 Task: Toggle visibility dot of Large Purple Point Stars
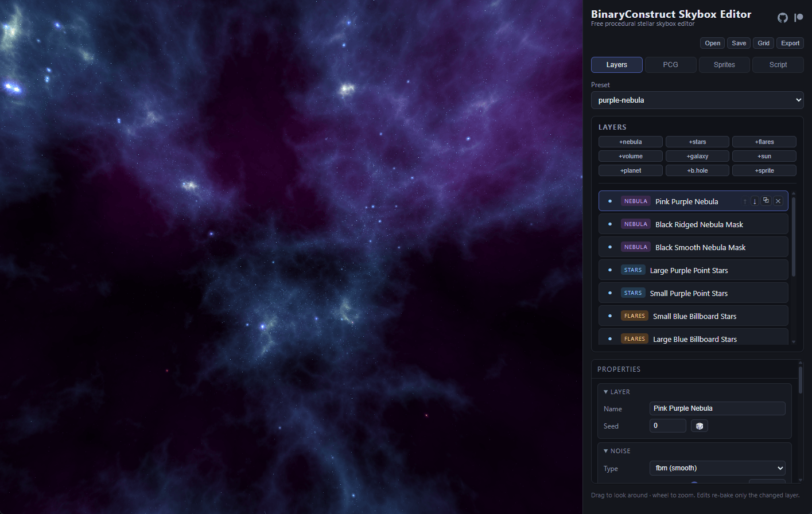(x=610, y=270)
